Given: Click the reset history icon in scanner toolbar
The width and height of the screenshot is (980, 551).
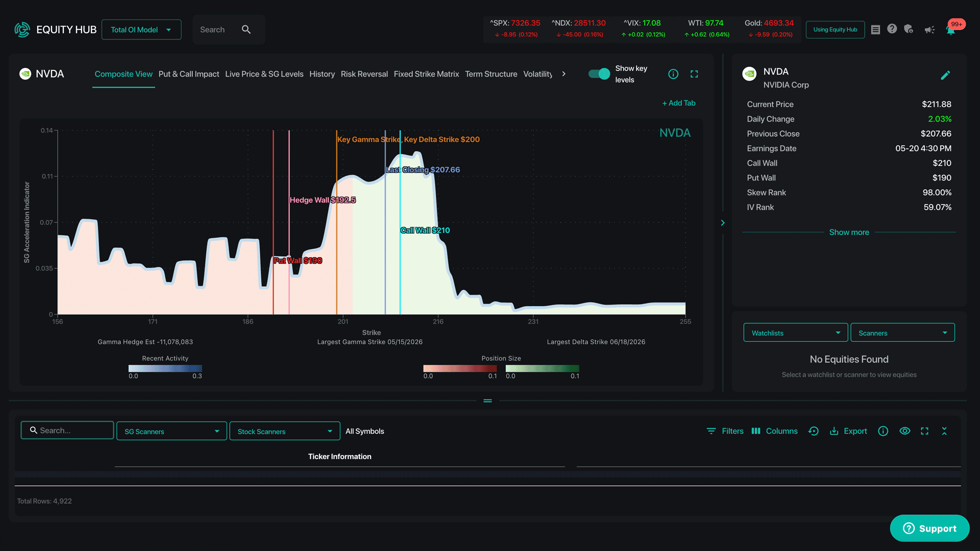Looking at the screenshot, I should point(814,431).
